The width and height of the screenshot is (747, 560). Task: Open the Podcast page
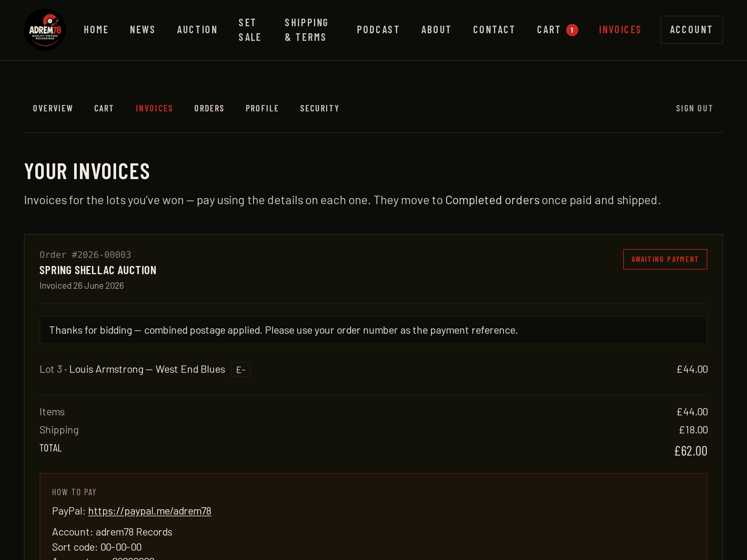[x=378, y=30]
